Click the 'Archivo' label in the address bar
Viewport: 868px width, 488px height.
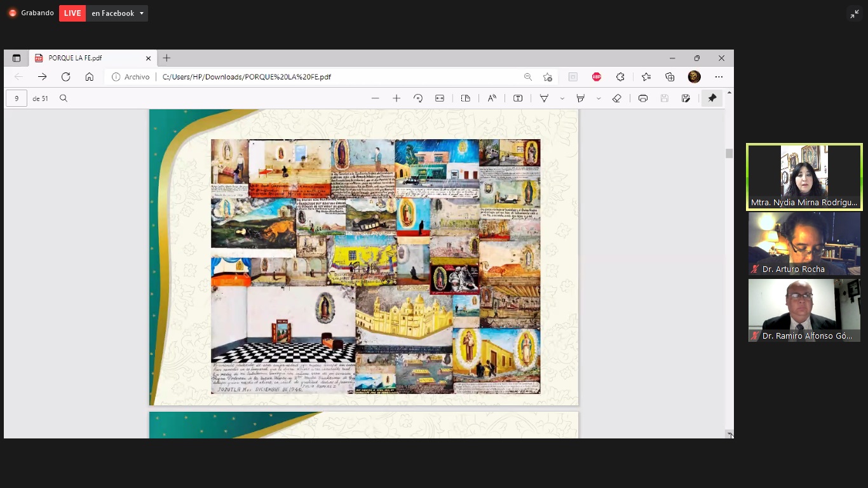tap(137, 77)
